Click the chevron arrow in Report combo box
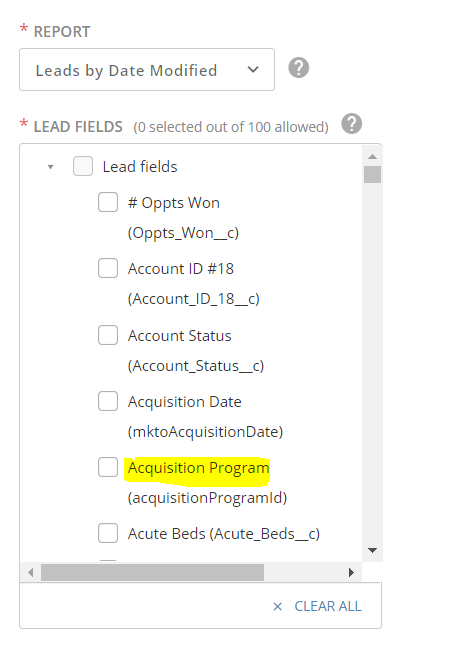 coord(253,70)
